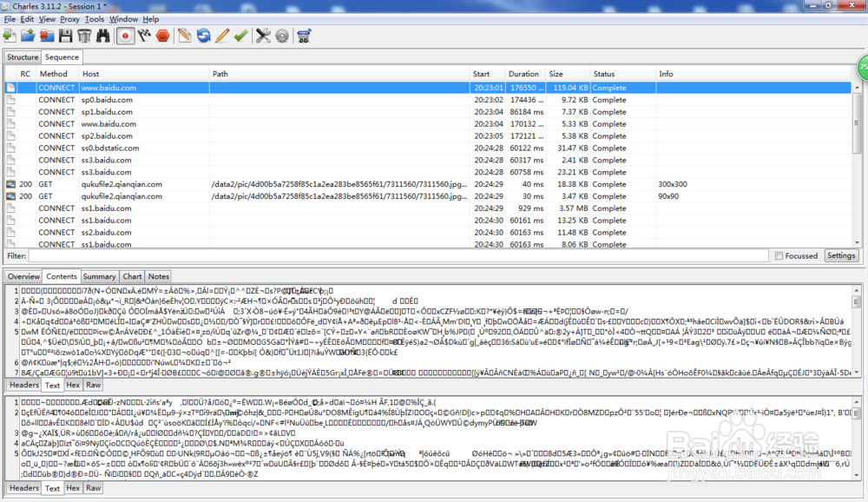The height and width of the screenshot is (502, 868).
Task: Open the View menu
Action: pos(47,19)
